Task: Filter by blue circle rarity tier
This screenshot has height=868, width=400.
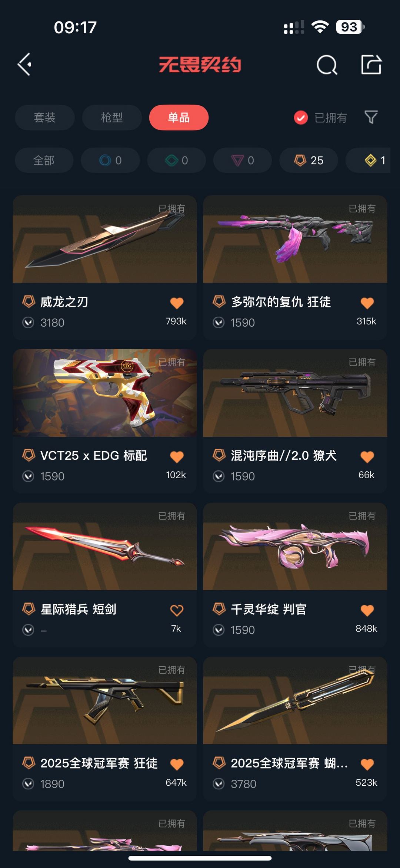Action: (x=110, y=160)
